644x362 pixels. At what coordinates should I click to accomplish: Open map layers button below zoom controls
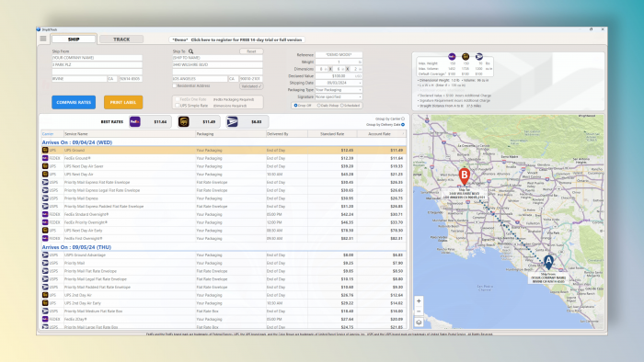pos(419,322)
